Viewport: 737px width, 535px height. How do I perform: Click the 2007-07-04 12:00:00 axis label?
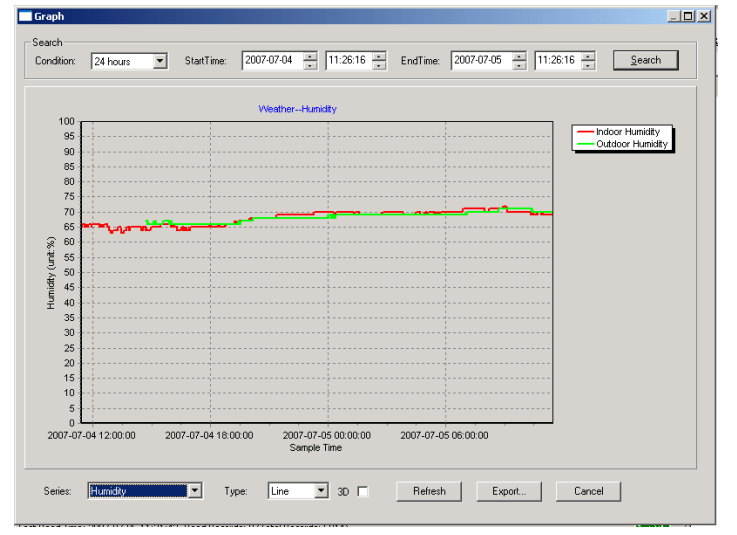point(92,435)
